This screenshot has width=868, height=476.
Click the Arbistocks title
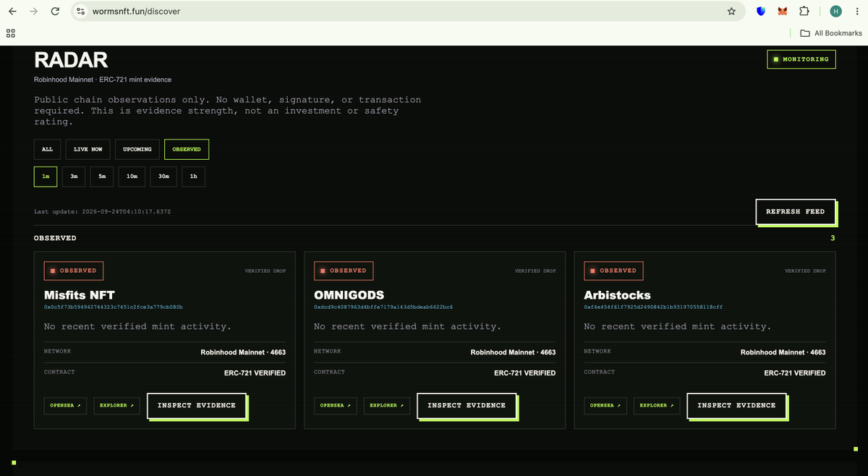[x=617, y=295]
